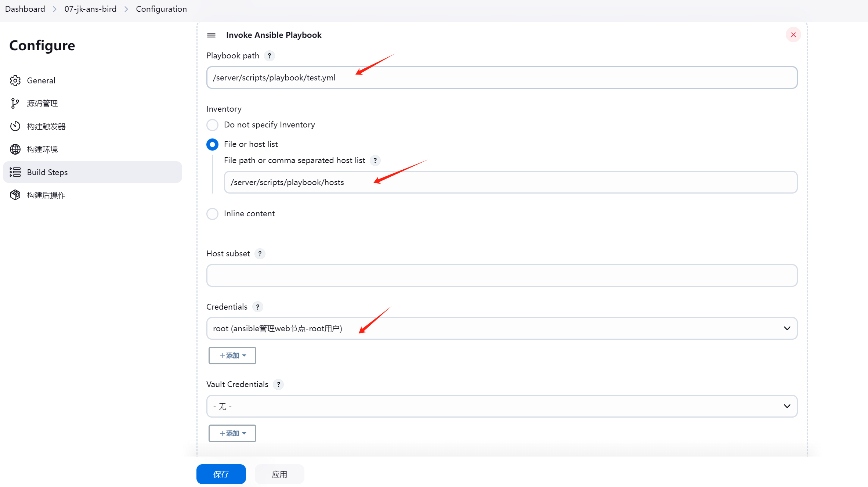Show help for Credentials
The image size is (868, 487).
click(x=257, y=307)
